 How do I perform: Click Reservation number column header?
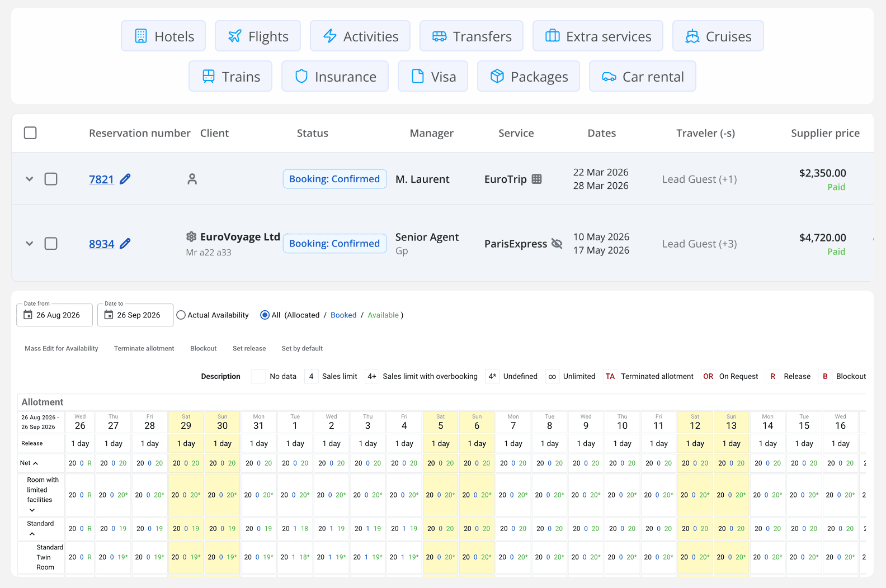[140, 133]
